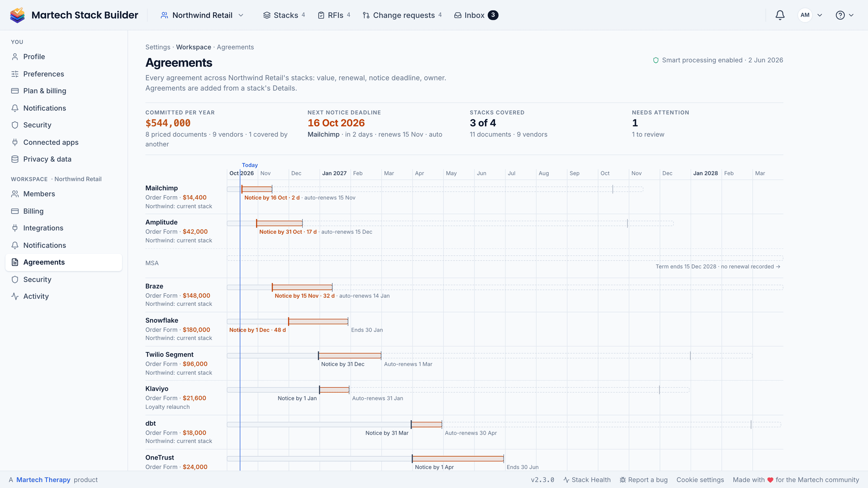Click the '1 to review' needs attention text
Viewport: 868px width, 488px height.
tap(648, 134)
